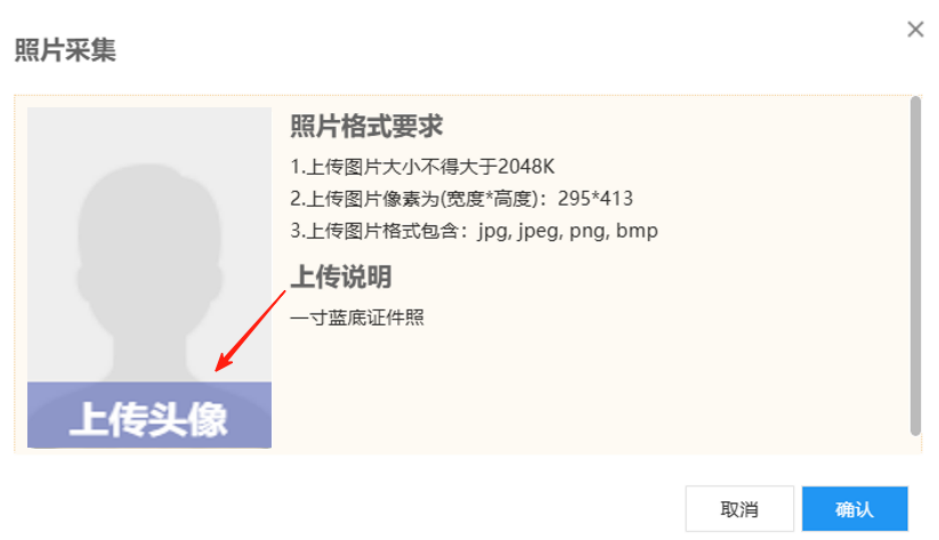Click the red arrow annotation
The width and height of the screenshot is (939, 540).
pyautogui.click(x=250, y=331)
